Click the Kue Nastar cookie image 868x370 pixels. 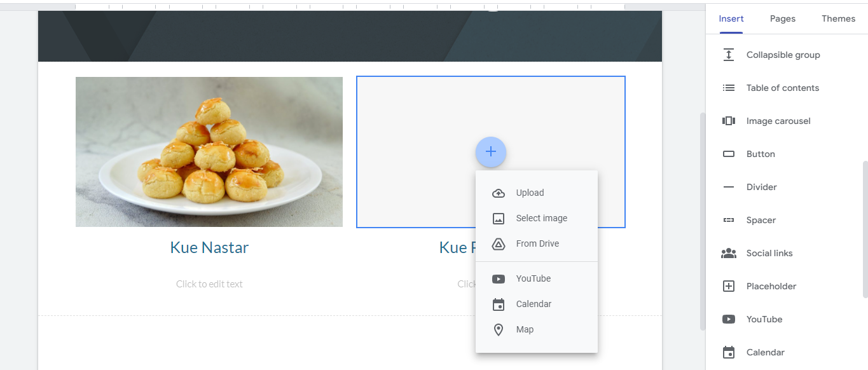coord(209,152)
